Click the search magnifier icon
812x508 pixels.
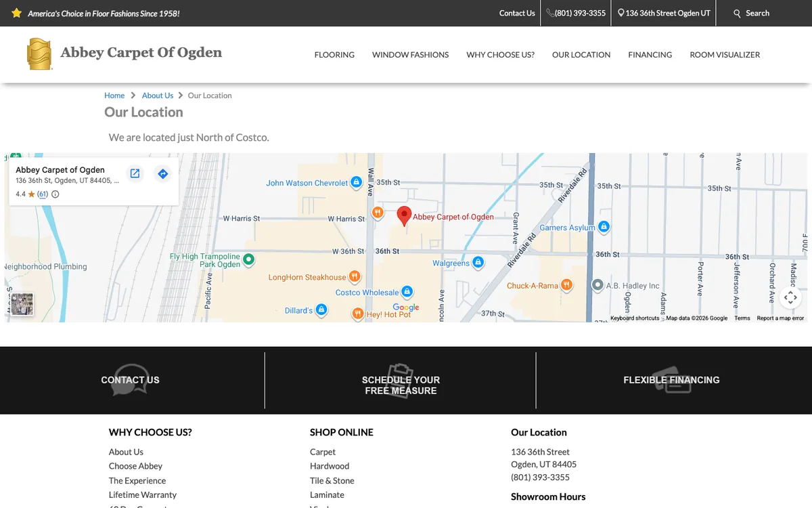(738, 14)
